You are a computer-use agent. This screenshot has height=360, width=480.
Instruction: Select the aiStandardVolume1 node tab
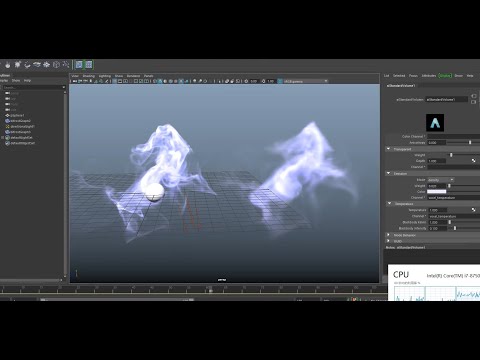(401, 86)
